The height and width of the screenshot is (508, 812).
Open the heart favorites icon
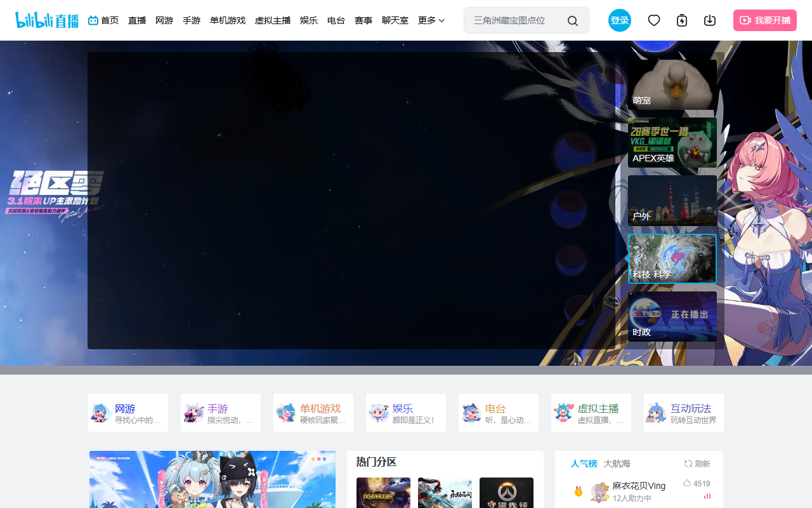(654, 20)
